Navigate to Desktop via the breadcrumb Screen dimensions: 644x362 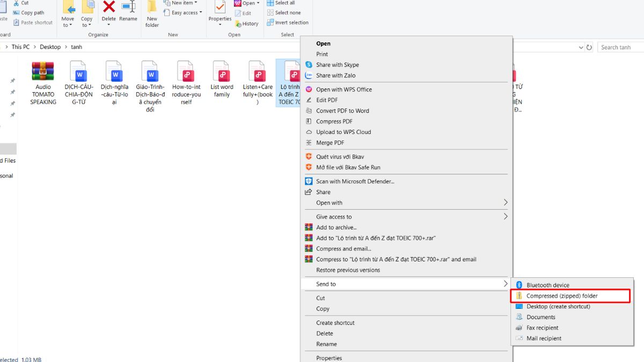click(50, 47)
